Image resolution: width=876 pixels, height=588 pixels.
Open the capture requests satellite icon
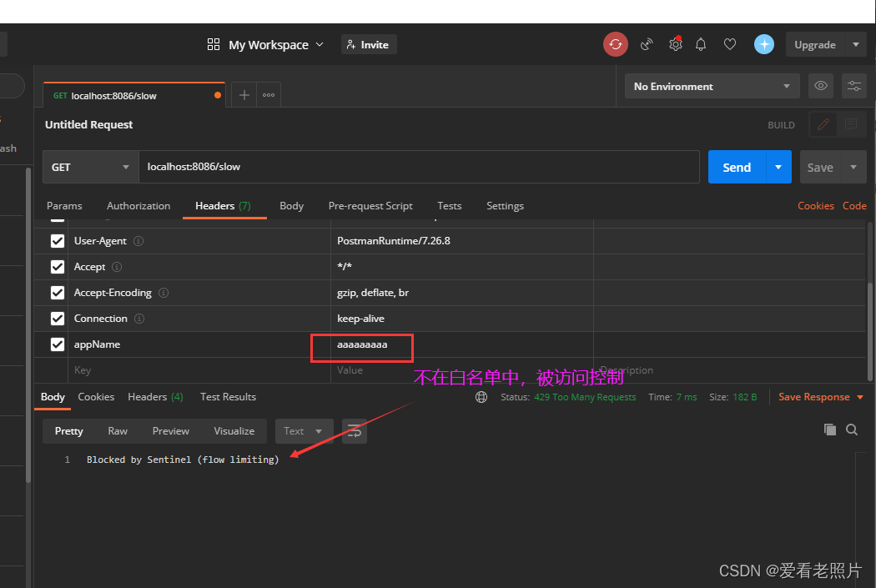(x=647, y=44)
